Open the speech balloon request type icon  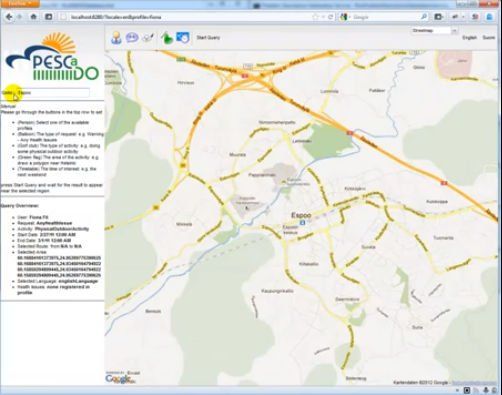(132, 37)
